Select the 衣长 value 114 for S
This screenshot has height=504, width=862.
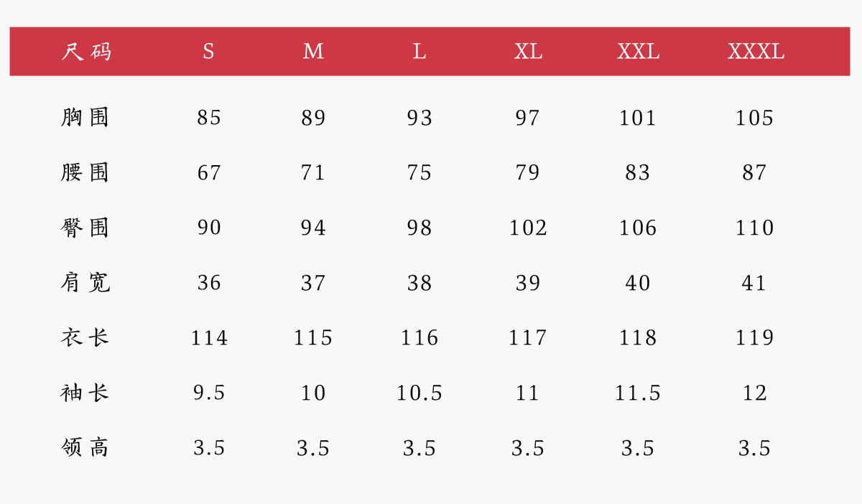[209, 337]
